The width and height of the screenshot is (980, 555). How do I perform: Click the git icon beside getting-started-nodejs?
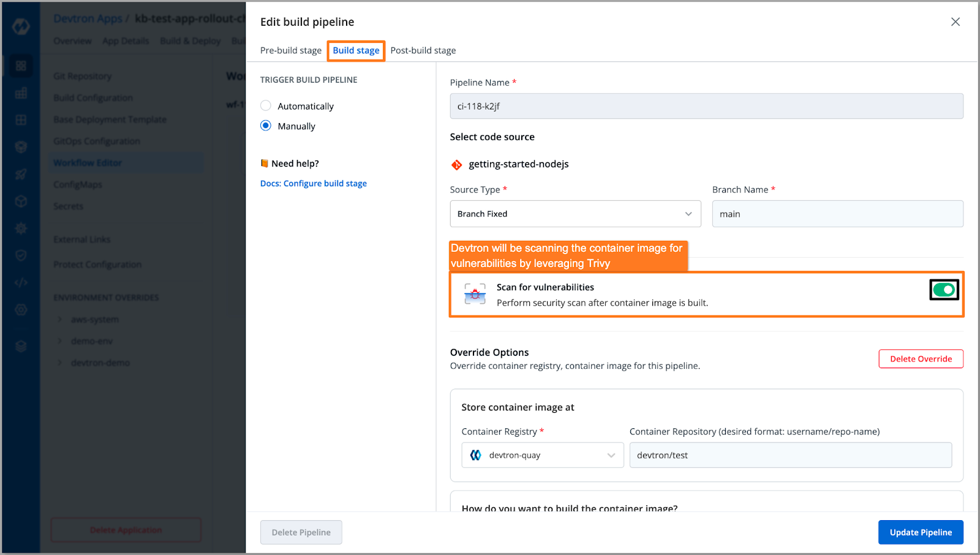[x=457, y=164]
